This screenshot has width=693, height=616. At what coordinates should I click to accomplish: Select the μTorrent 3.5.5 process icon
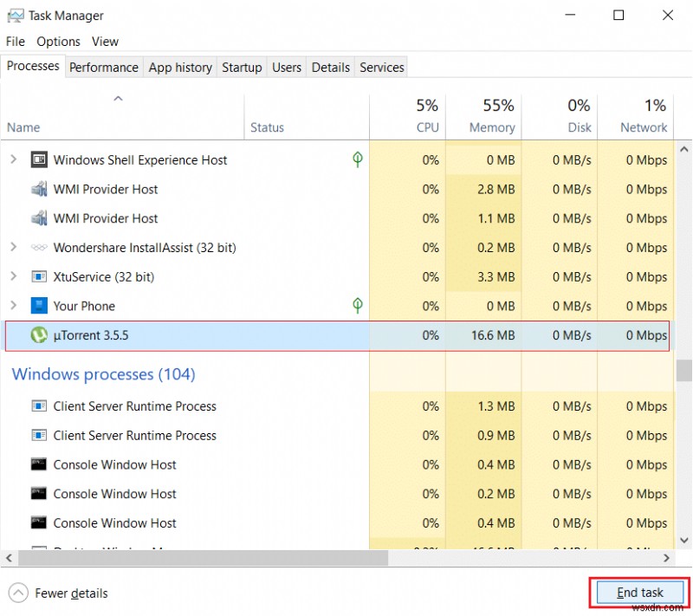coord(38,334)
